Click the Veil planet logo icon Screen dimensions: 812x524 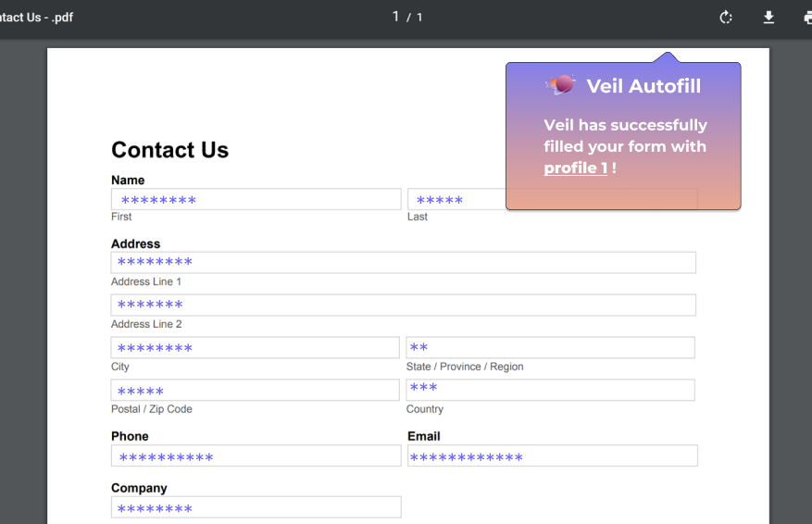pos(561,85)
